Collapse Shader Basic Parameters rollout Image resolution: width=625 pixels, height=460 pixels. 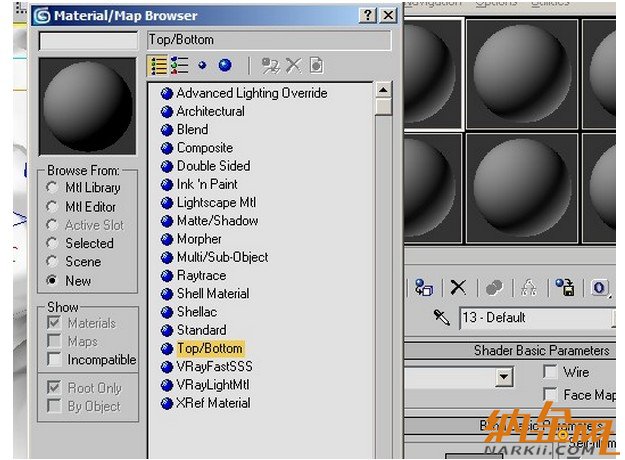coord(510,351)
